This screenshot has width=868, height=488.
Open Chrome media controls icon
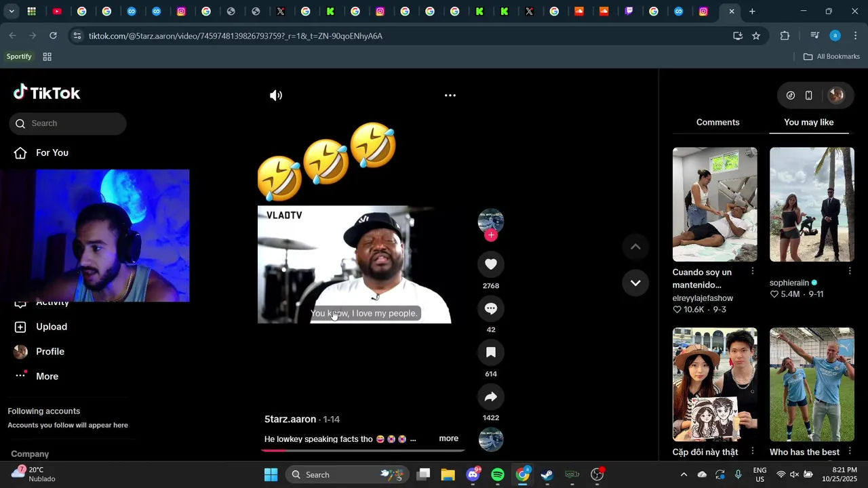pyautogui.click(x=815, y=36)
